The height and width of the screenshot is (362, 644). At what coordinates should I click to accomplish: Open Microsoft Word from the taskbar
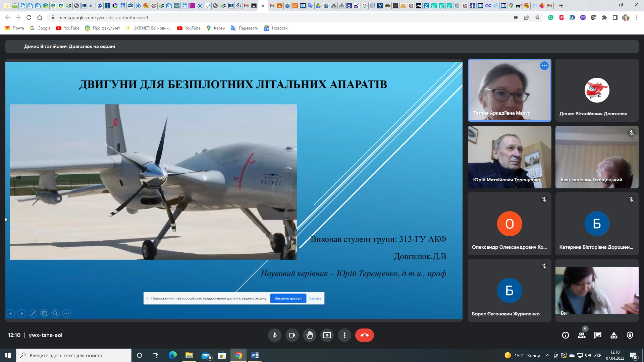click(255, 355)
